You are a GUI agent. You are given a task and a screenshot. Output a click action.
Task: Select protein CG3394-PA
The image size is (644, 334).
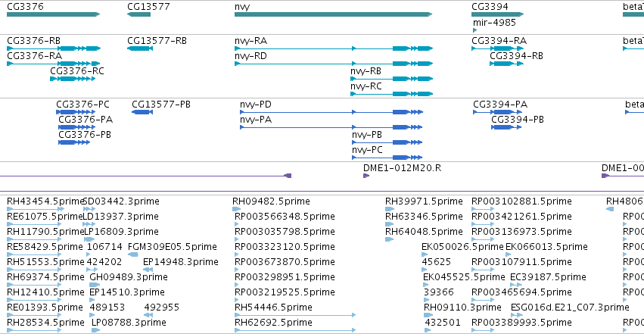coord(497,112)
